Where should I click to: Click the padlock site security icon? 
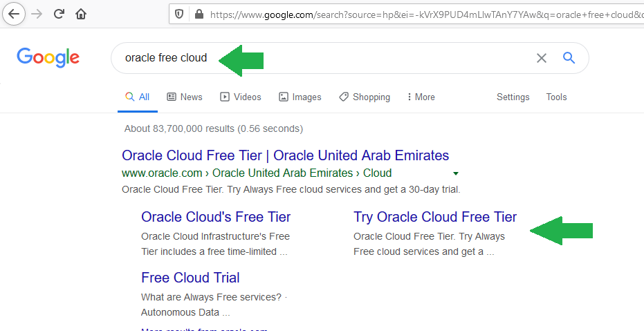[x=199, y=15]
